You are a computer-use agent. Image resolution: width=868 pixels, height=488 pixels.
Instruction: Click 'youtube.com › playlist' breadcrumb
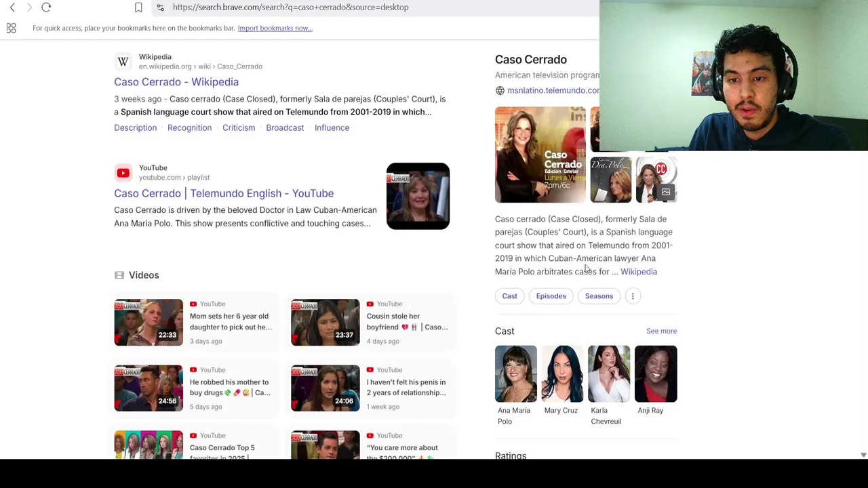[174, 178]
